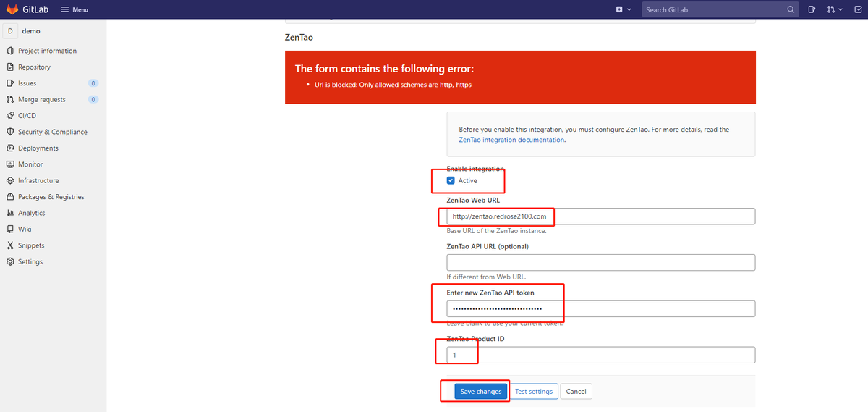Open the Issues sidebar icon
Image resolution: width=868 pixels, height=412 pixels.
click(x=10, y=83)
